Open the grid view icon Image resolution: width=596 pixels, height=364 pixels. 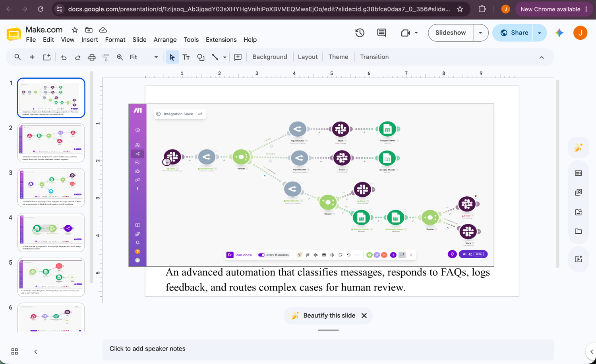[15, 351]
